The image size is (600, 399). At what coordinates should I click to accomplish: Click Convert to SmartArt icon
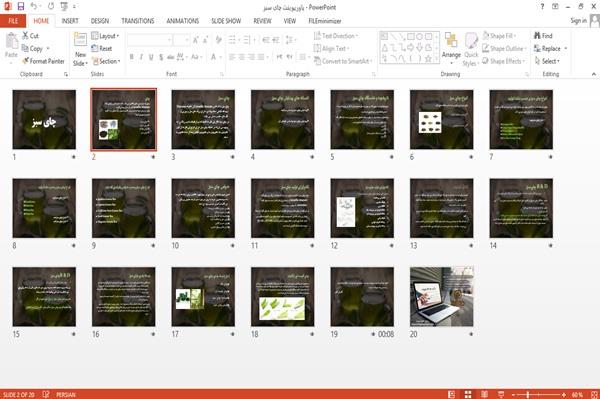[317, 61]
